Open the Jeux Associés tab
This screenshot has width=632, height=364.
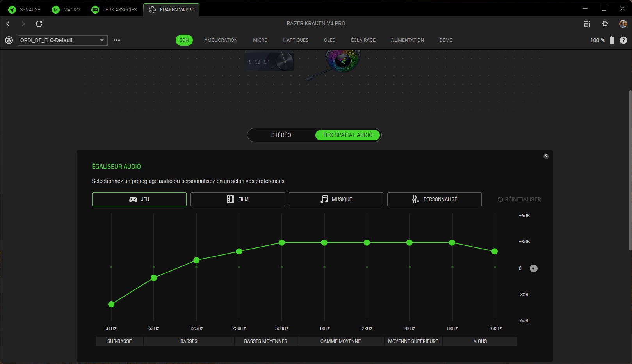(114, 10)
